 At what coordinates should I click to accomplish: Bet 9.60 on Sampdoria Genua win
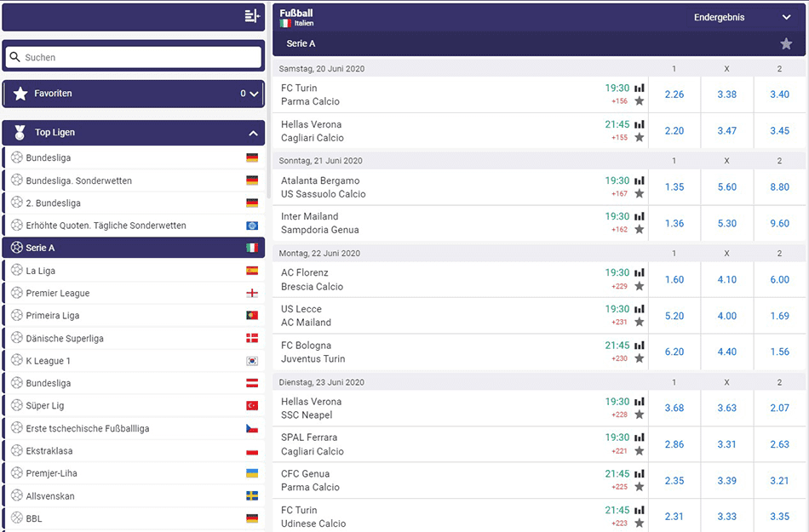click(x=779, y=223)
